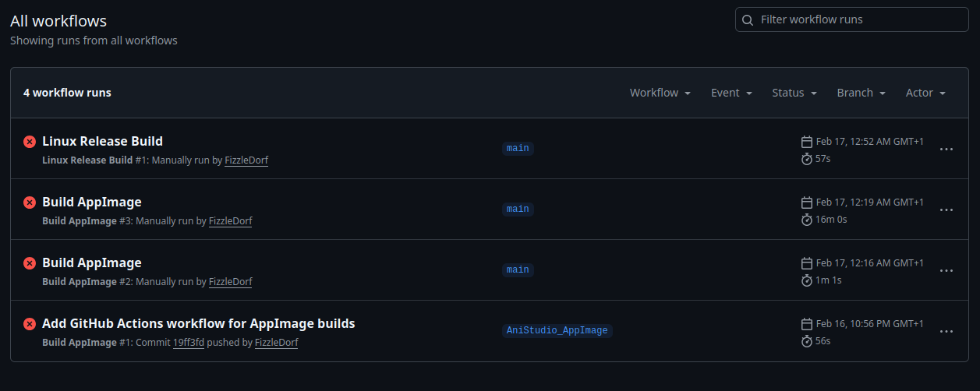Image resolution: width=980 pixels, height=391 pixels.
Task: Focus the Filter workflow runs search field
Action: 851,19
